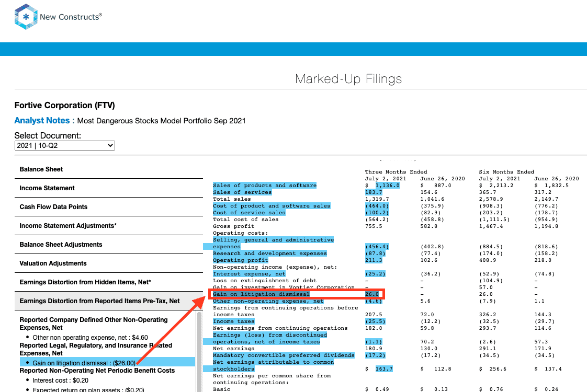Select Earnings Distortion from Reported Items Pre-Tax, Net

tap(109, 301)
